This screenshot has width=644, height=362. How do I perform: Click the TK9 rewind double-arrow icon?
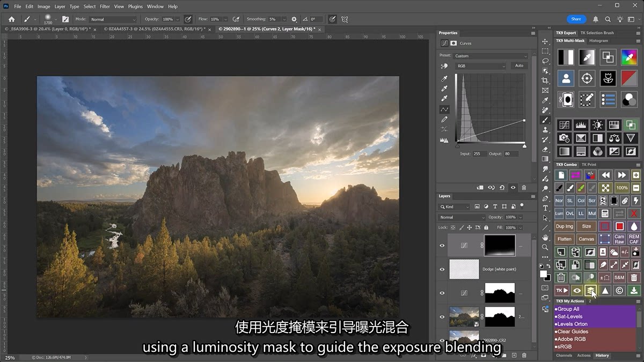[605, 175]
